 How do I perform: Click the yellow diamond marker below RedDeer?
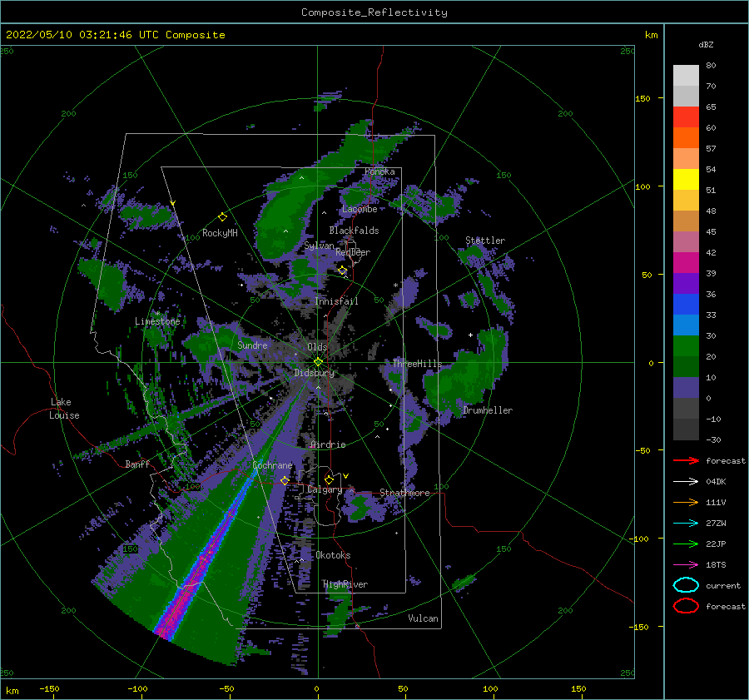pyautogui.click(x=342, y=271)
